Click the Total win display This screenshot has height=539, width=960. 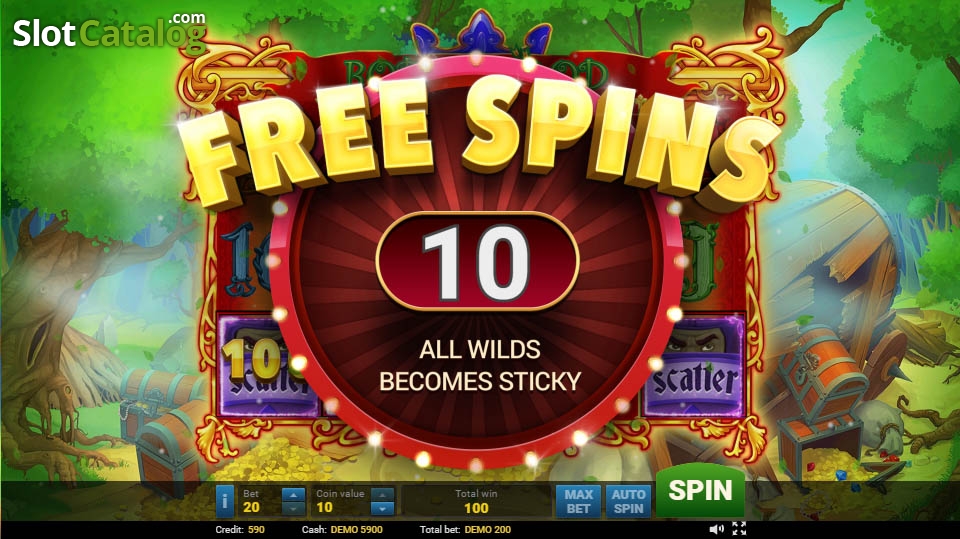point(476,501)
